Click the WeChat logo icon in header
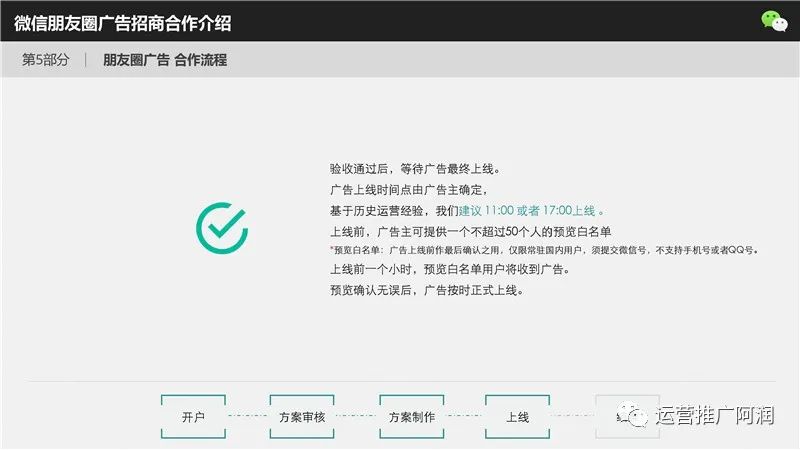This screenshot has height=450, width=800. pos(774,21)
